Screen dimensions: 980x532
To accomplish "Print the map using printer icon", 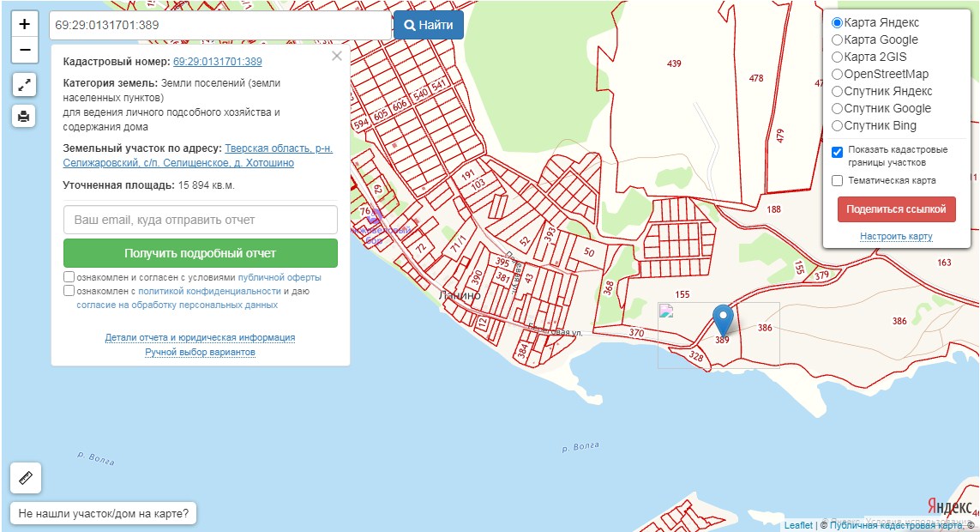I will 24,117.
